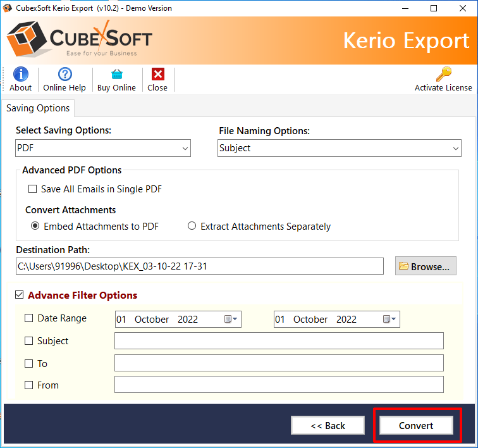Click the To filter text field
478x448 pixels.
coord(279,363)
